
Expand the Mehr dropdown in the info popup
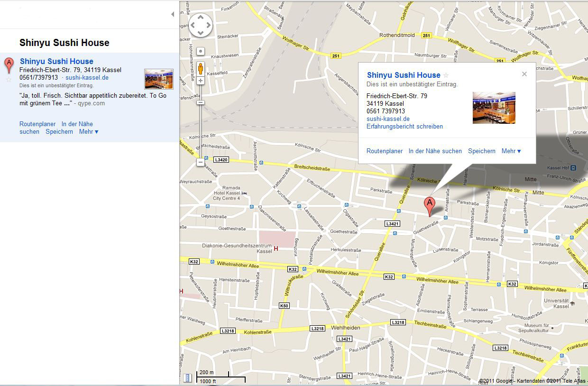pos(511,151)
